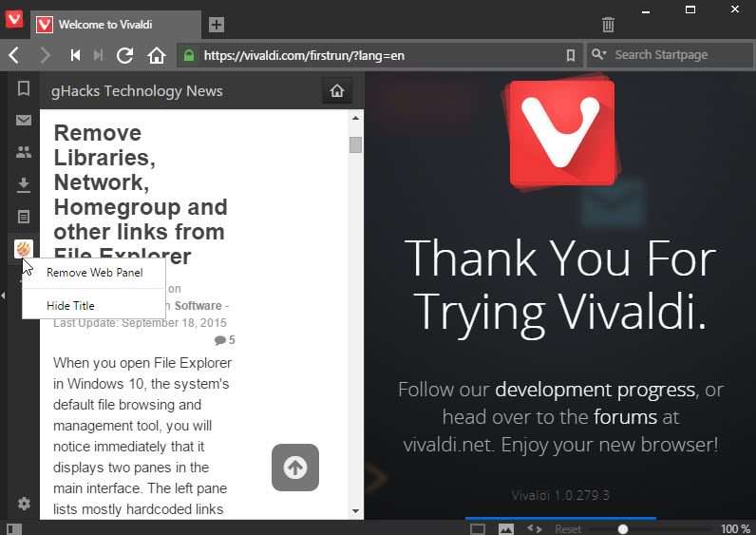Click the web panel scrollbar thumb
Viewport: 756px width, 535px height.
(x=356, y=144)
